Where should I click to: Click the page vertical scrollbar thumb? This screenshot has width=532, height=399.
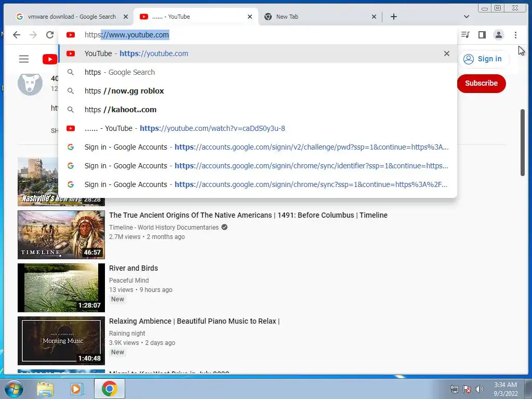tap(523, 142)
